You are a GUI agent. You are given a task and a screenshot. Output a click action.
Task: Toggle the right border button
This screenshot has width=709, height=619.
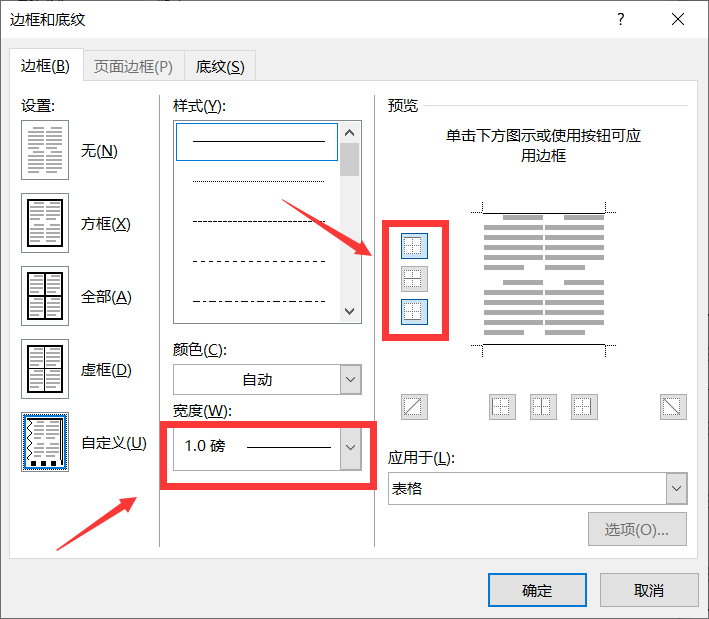[x=584, y=407]
